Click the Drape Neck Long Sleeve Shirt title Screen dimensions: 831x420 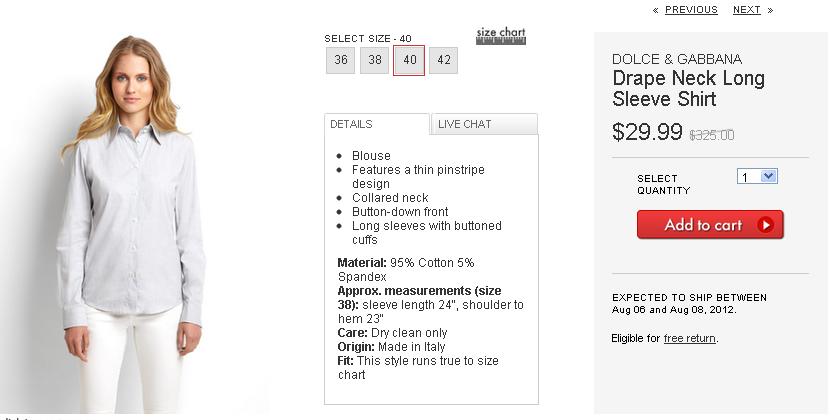click(x=688, y=89)
